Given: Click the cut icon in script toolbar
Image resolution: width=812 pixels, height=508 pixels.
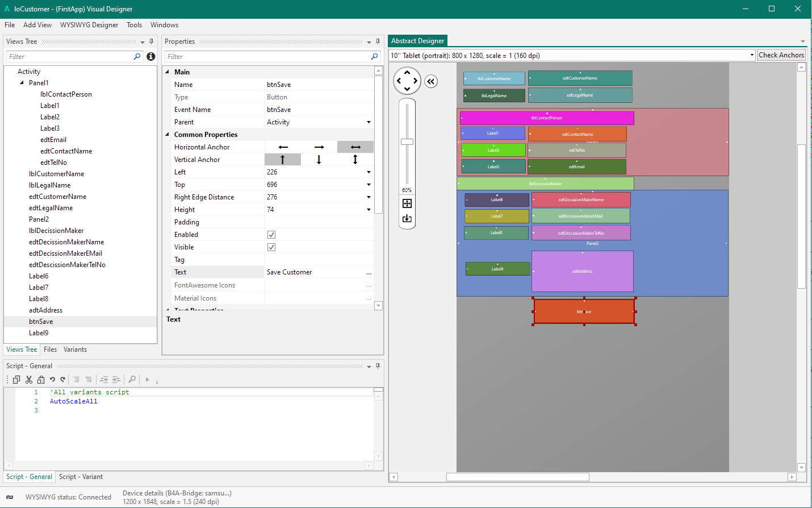Looking at the screenshot, I should (29, 380).
